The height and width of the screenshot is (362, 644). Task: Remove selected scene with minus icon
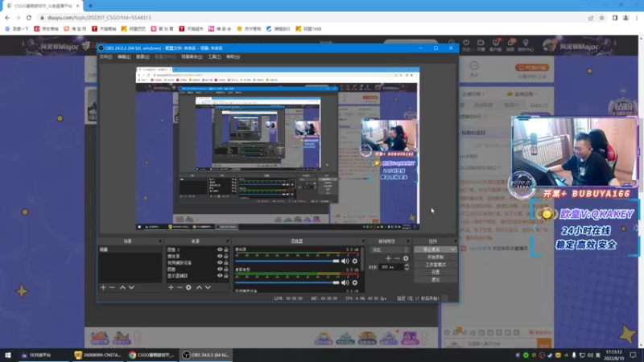[112, 288]
